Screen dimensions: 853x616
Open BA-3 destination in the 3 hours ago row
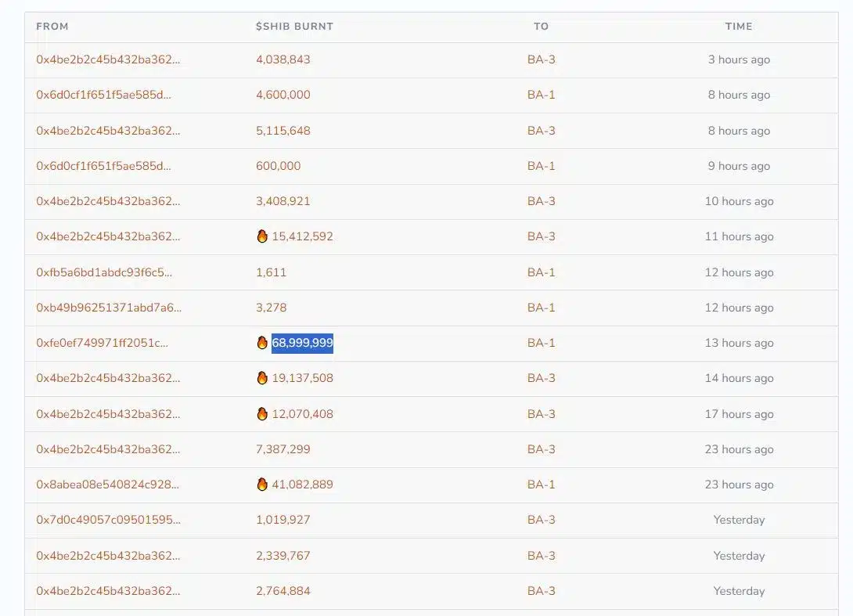542,59
